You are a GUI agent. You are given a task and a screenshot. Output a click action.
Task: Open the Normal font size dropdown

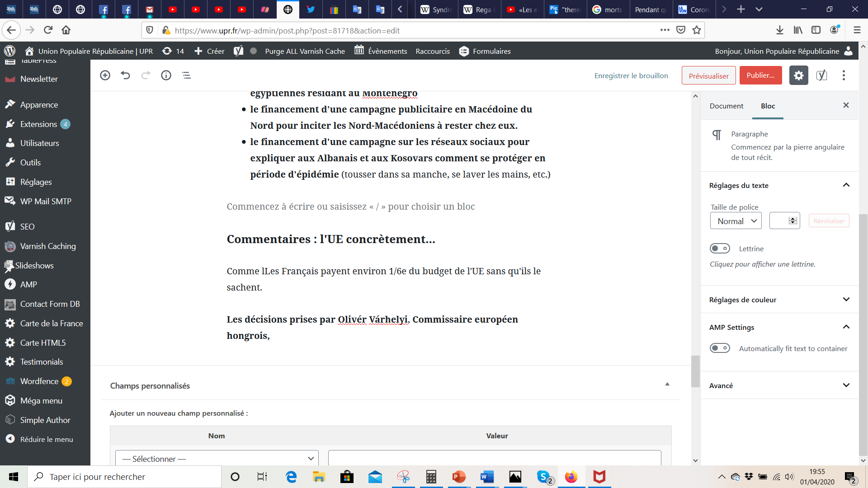coord(736,221)
